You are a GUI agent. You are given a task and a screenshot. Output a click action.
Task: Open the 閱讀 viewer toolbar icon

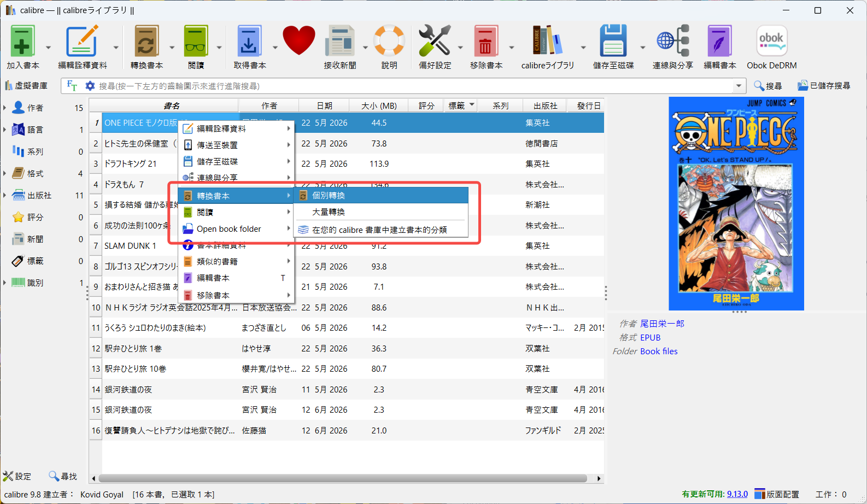(196, 41)
